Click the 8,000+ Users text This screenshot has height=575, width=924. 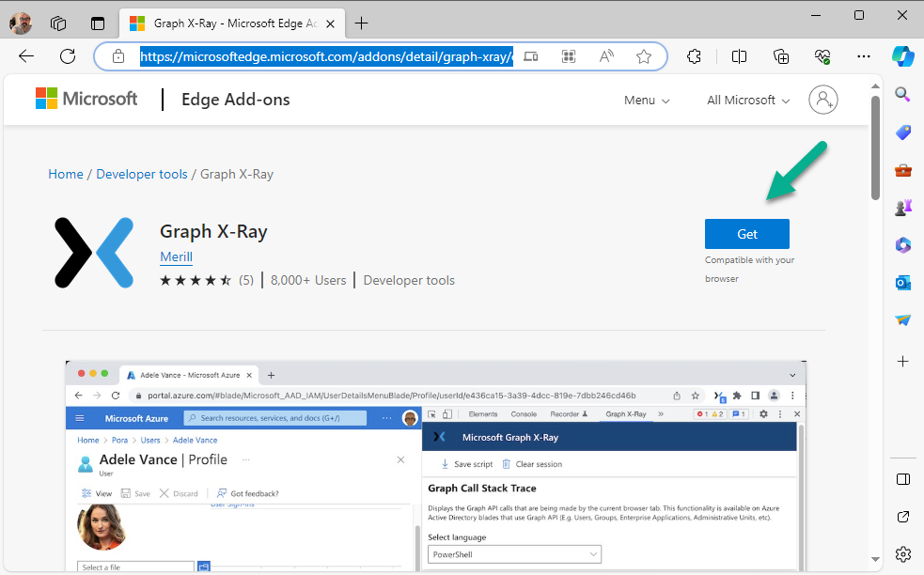308,280
